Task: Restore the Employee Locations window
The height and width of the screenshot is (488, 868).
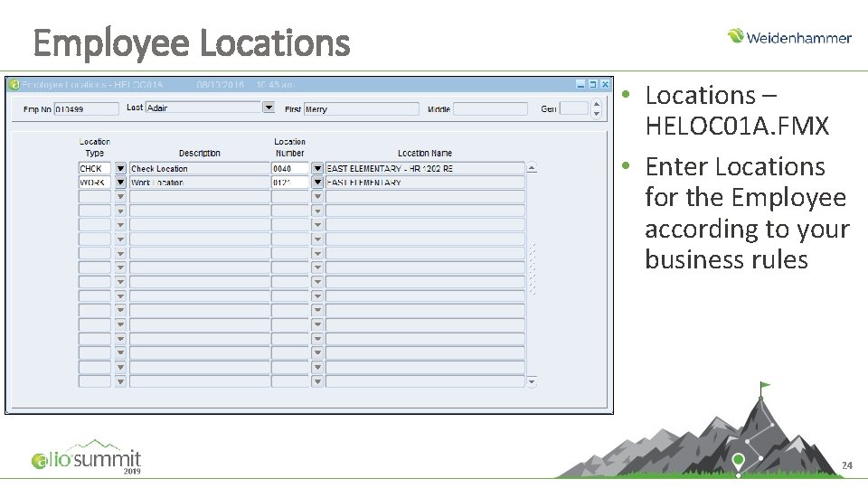Action: pyautogui.click(x=592, y=84)
